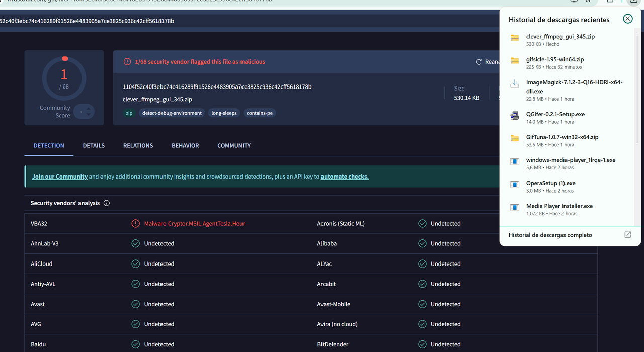Click the red warning icon in VBA32 row

pyautogui.click(x=136, y=223)
